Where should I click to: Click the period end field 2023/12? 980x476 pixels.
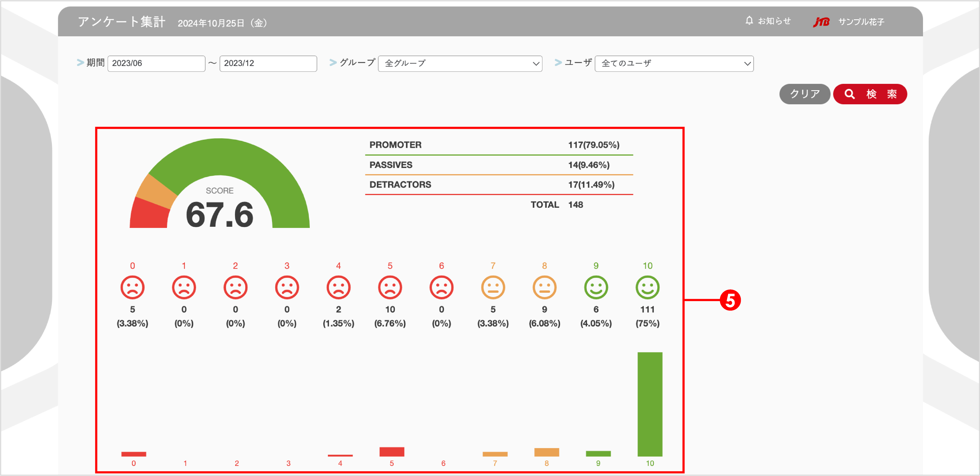pyautogui.click(x=268, y=64)
